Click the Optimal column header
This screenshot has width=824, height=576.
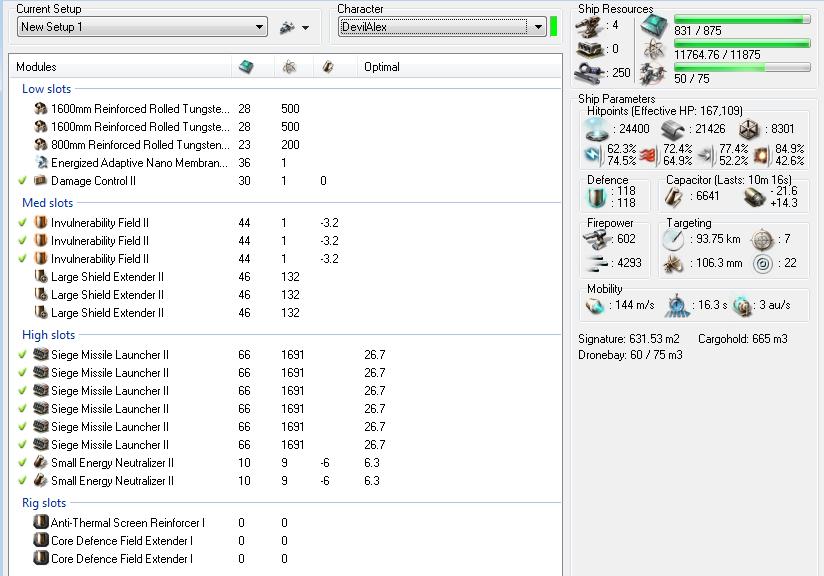382,67
